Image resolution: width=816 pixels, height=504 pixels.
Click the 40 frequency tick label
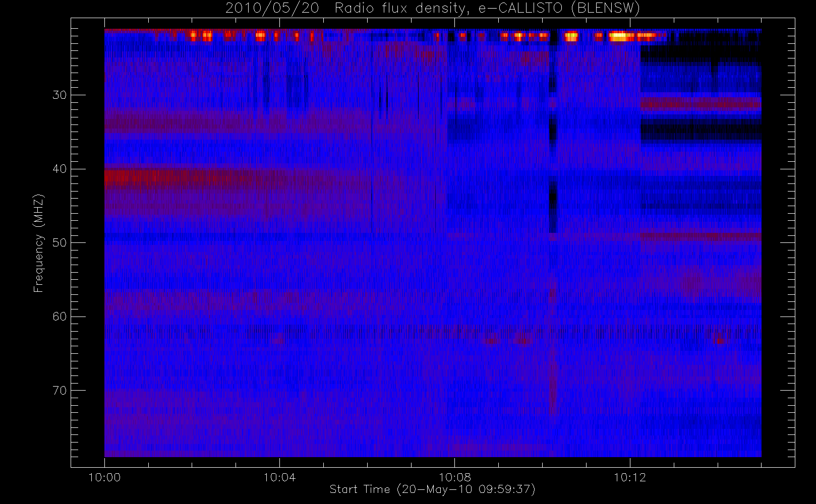coord(60,169)
